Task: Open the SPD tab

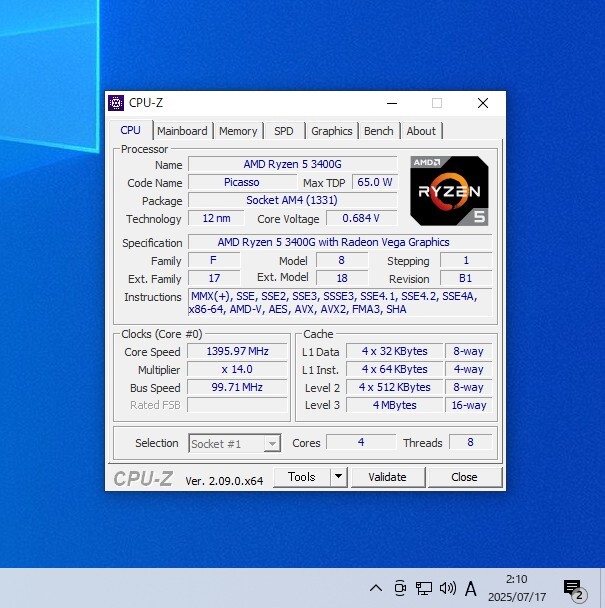Action: [283, 131]
